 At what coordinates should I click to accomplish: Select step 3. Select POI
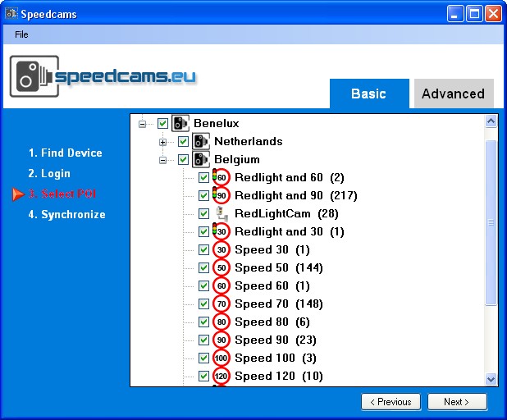pyautogui.click(x=62, y=194)
